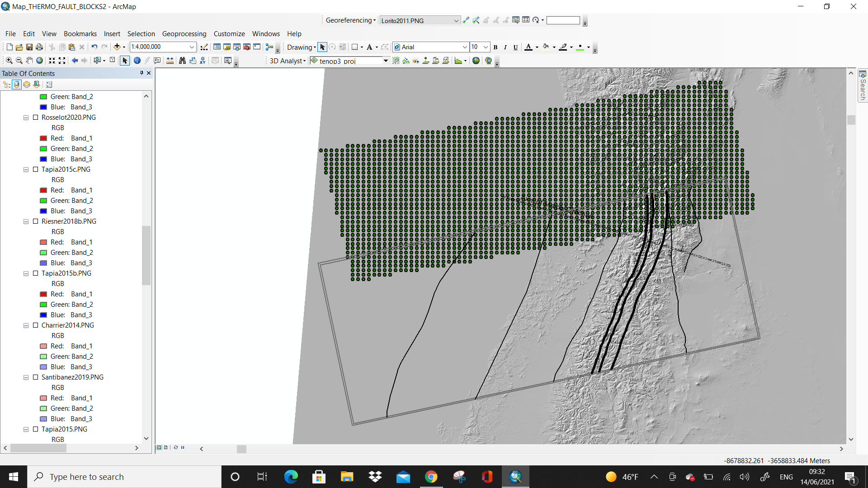Select the Identify tool
The image size is (868, 488).
pyautogui.click(x=137, y=60)
